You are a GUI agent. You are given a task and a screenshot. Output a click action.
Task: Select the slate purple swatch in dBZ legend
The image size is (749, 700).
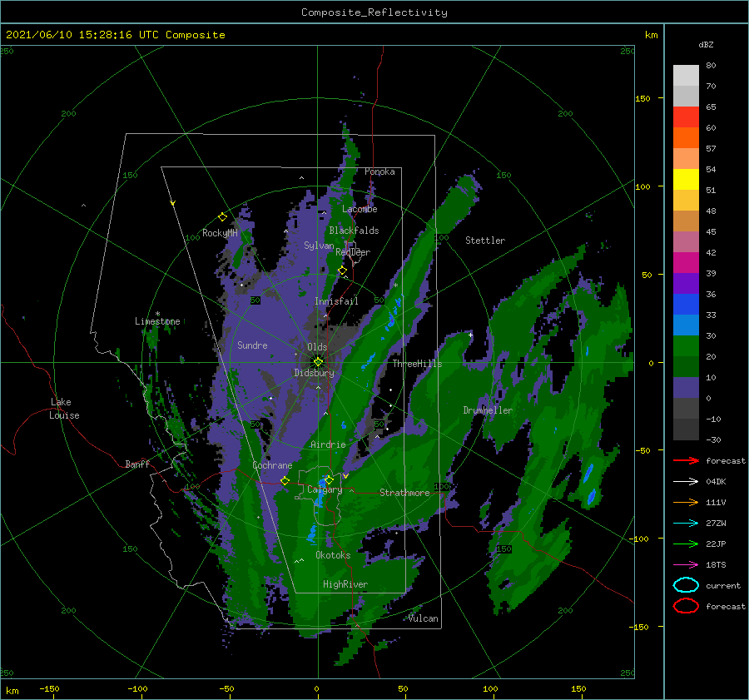click(x=686, y=387)
